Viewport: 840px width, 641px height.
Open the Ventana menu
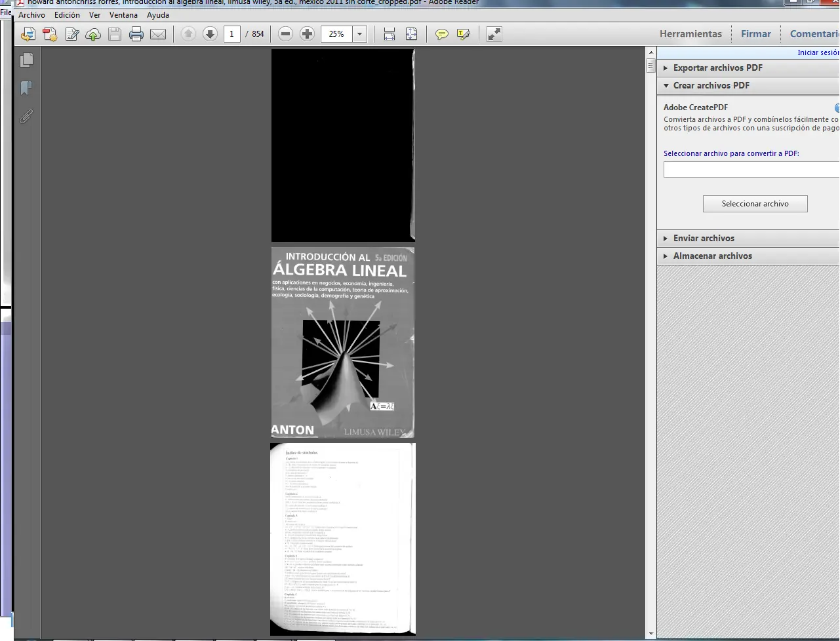click(x=123, y=15)
